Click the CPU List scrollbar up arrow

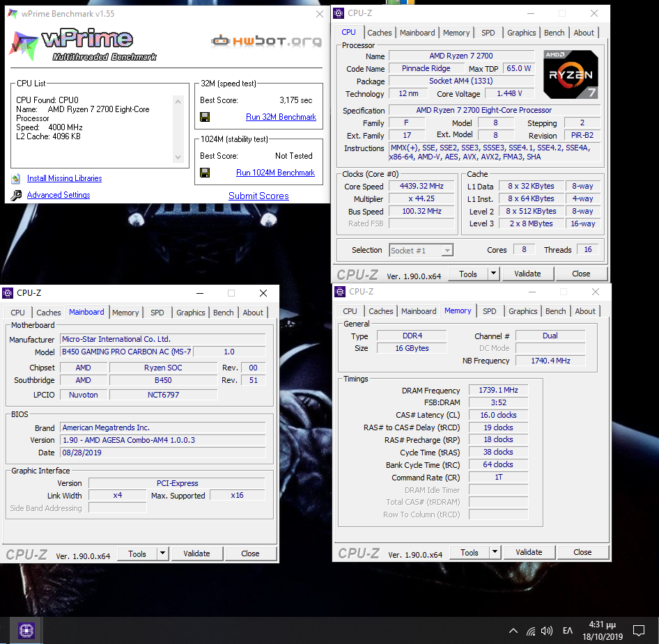click(178, 102)
